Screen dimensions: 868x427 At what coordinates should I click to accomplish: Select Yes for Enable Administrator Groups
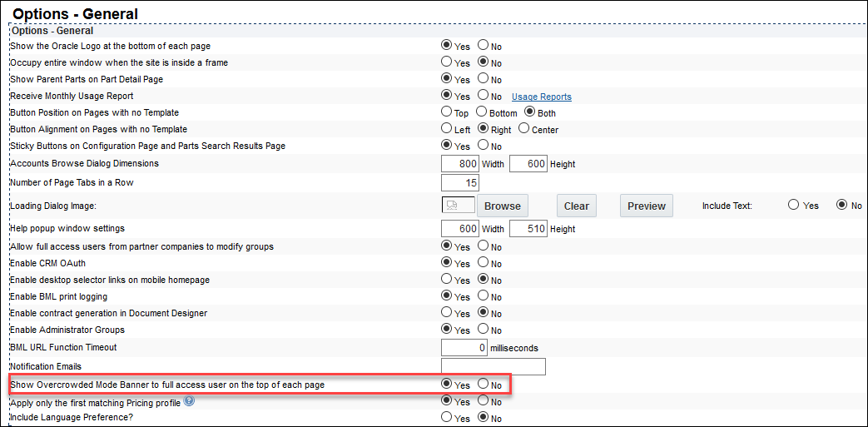445,329
